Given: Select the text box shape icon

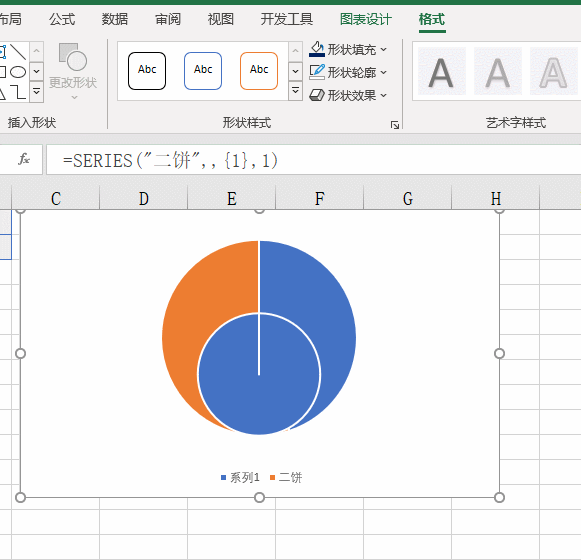Looking at the screenshot, I should (3, 52).
